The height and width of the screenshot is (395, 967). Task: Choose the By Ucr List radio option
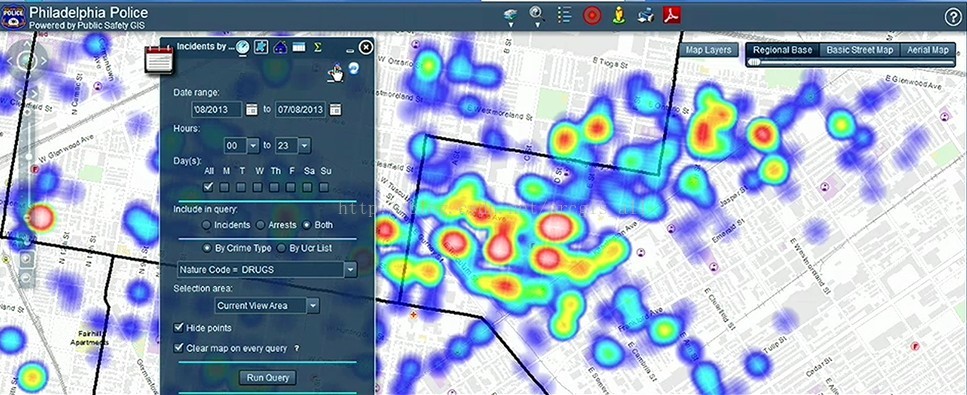pyautogui.click(x=282, y=248)
